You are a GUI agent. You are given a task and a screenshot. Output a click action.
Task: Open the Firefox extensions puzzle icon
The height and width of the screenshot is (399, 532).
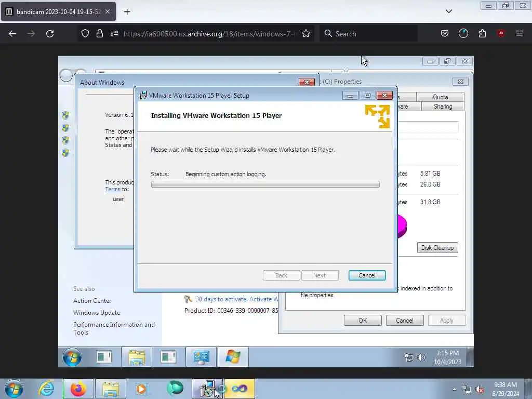pyautogui.click(x=482, y=33)
